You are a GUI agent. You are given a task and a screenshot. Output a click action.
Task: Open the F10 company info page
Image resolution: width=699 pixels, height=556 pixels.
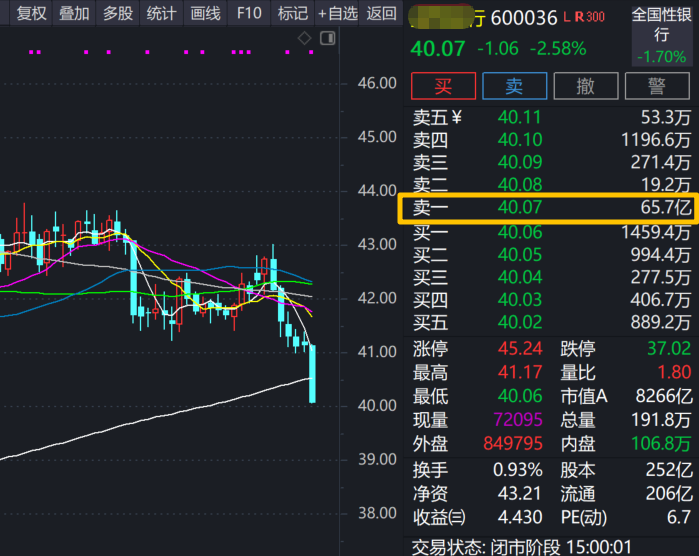[x=249, y=13]
